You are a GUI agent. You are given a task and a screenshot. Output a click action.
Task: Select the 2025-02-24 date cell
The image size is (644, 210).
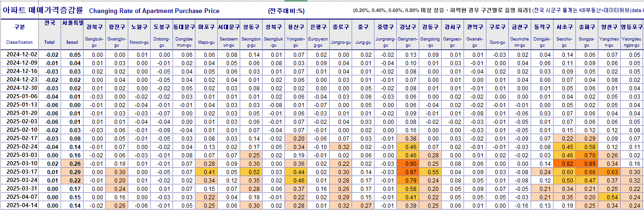tap(20, 147)
